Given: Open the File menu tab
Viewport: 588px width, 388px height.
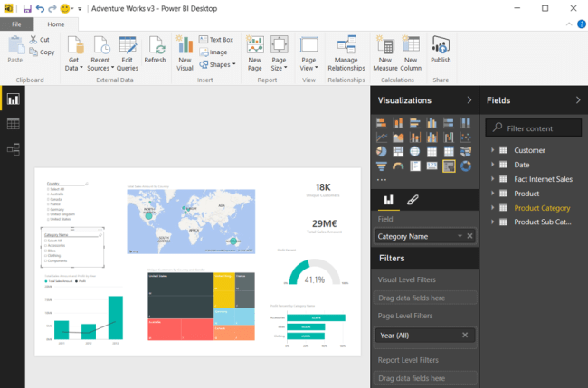Looking at the screenshot, I should [17, 24].
